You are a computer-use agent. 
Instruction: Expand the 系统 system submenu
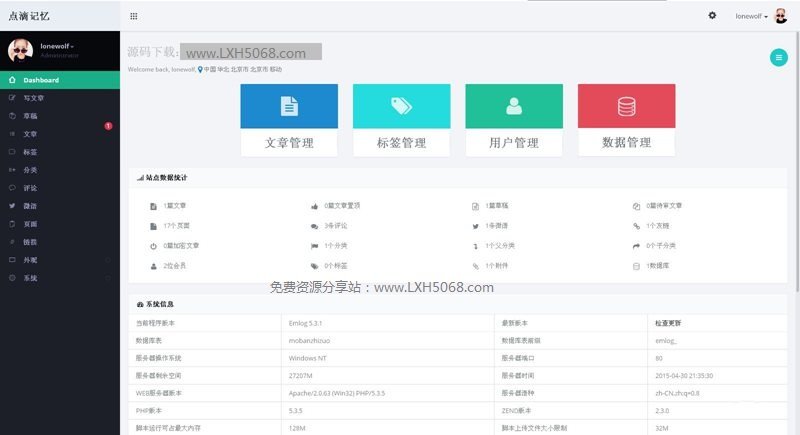point(60,278)
